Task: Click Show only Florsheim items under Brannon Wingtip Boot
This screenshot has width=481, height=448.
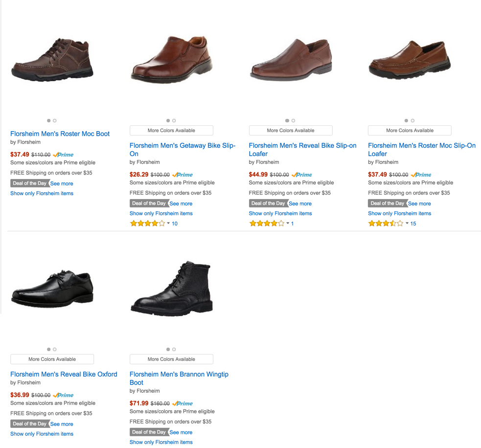Action: [x=161, y=442]
